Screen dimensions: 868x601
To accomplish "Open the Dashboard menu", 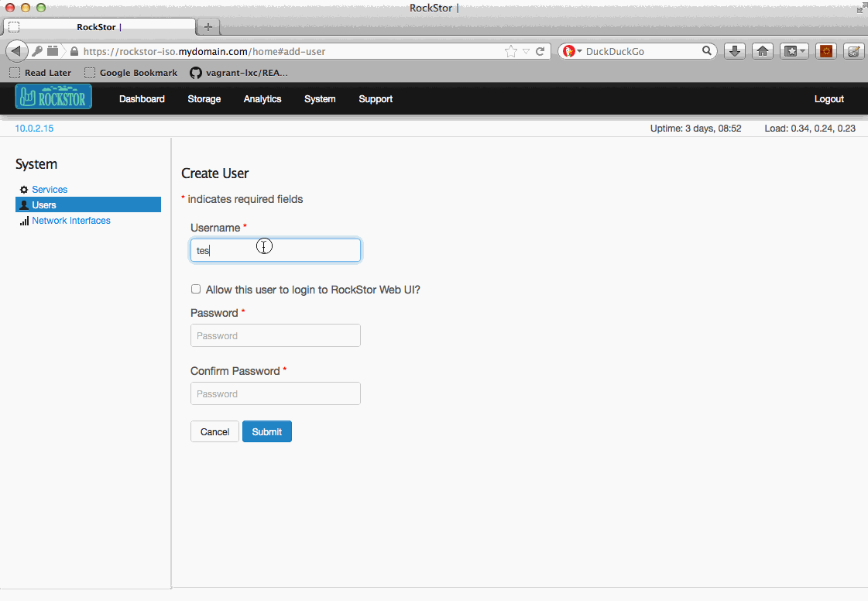I will click(x=142, y=99).
